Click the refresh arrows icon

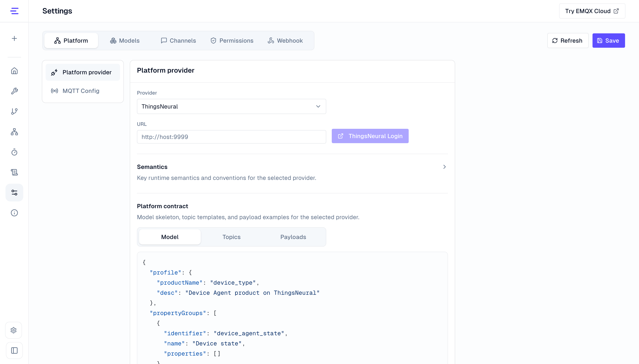[555, 41]
